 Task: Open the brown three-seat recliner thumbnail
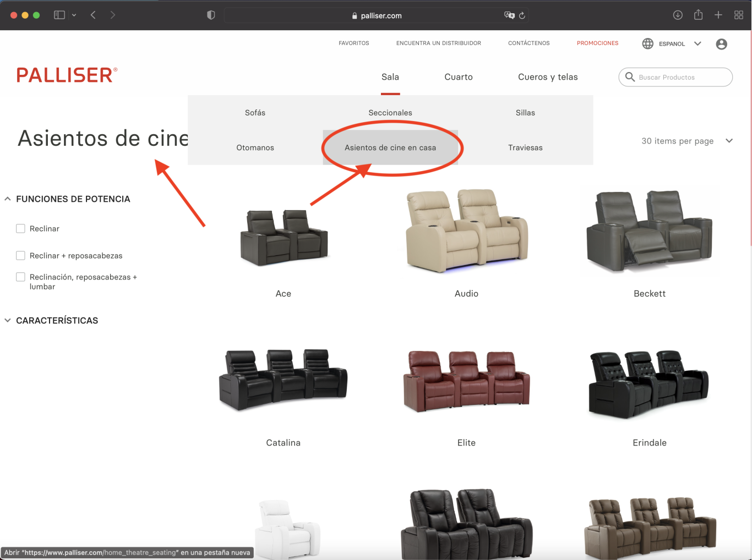pyautogui.click(x=650, y=528)
